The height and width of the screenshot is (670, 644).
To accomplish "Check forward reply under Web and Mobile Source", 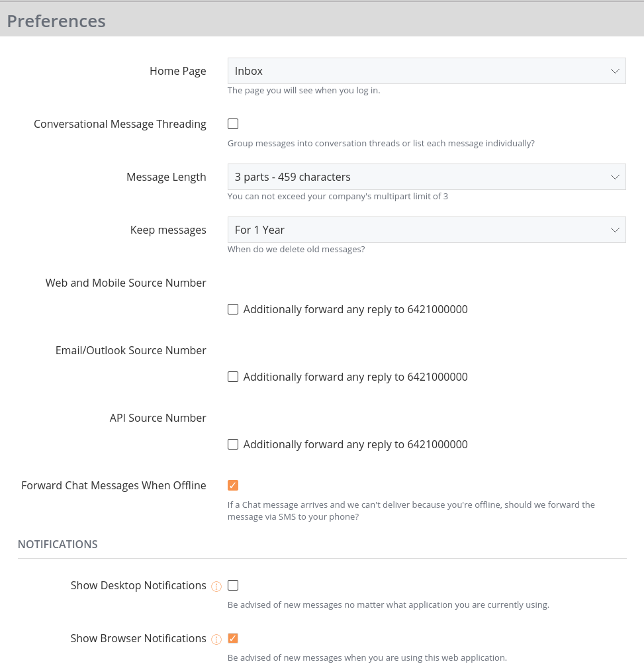I will 233,309.
